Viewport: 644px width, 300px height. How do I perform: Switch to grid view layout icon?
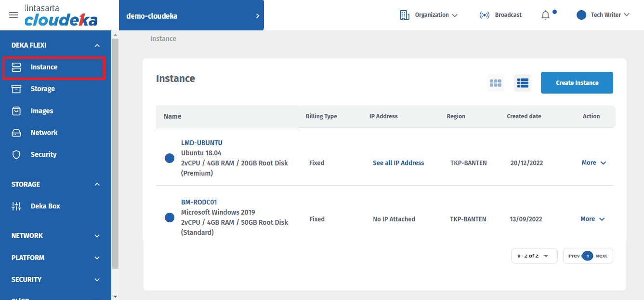pyautogui.click(x=496, y=83)
